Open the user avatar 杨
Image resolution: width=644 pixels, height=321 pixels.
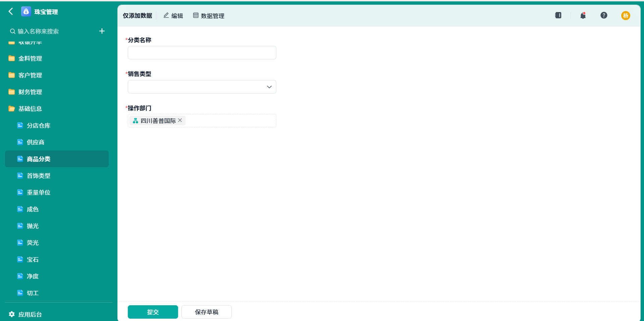(x=626, y=15)
